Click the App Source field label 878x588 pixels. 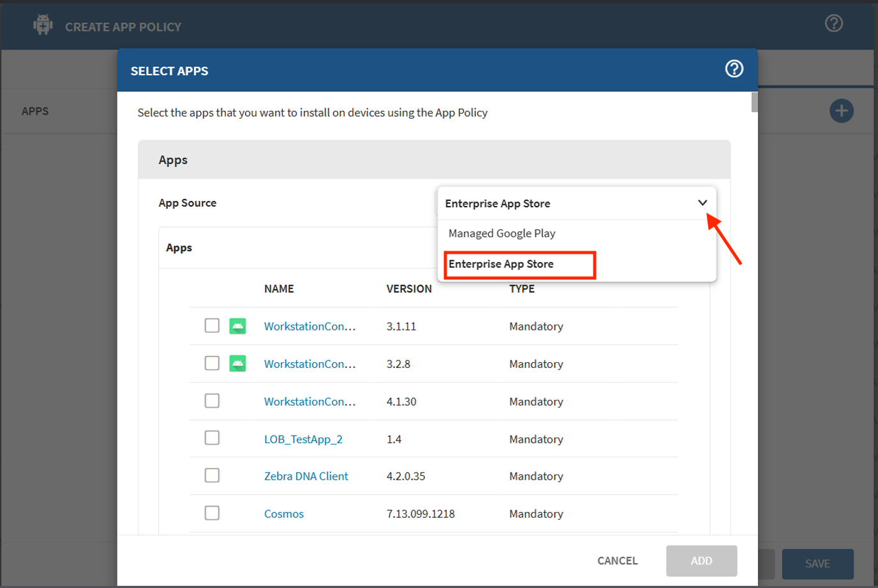pos(188,203)
